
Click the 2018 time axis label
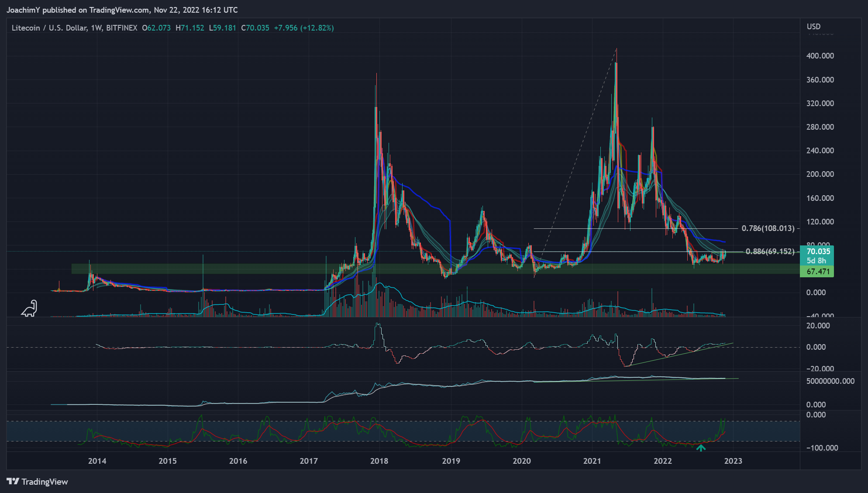(379, 461)
